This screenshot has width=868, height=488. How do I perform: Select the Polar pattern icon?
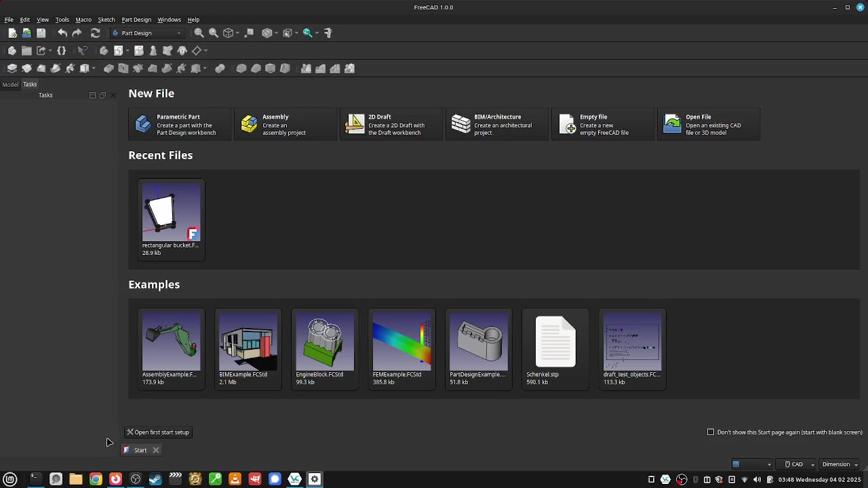[335, 68]
